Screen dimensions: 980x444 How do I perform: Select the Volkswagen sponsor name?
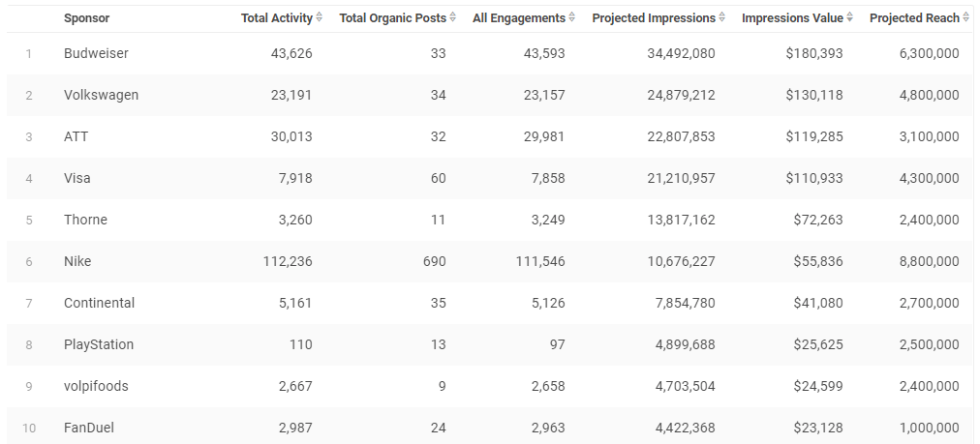coord(102,95)
